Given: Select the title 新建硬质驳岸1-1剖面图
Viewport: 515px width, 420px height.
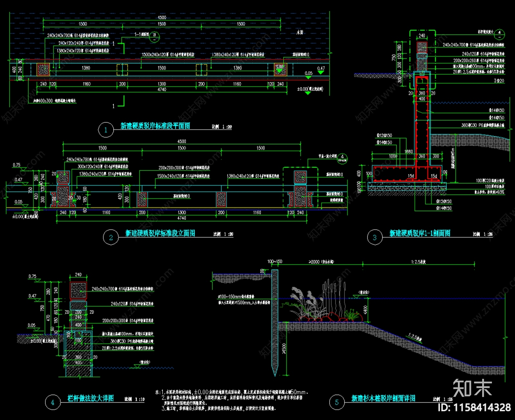Looking at the screenshot, I should click(420, 233).
